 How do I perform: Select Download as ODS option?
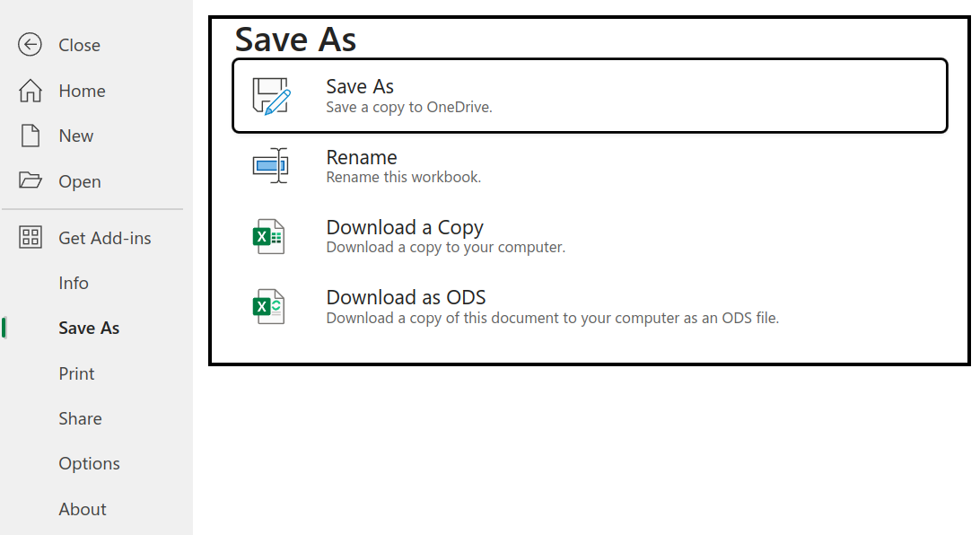[408, 296]
